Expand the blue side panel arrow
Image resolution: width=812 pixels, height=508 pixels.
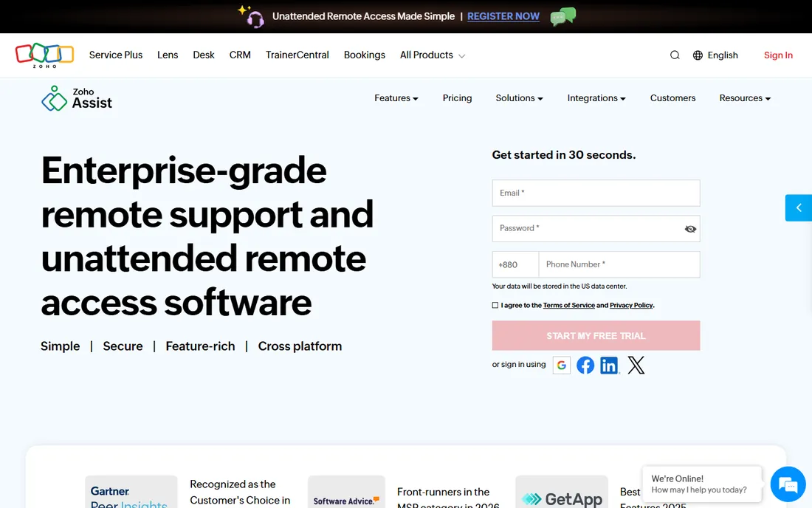click(x=799, y=207)
